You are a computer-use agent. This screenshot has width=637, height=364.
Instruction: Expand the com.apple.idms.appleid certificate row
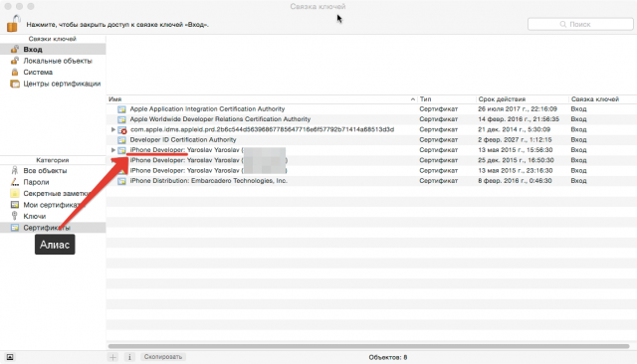[x=112, y=129]
